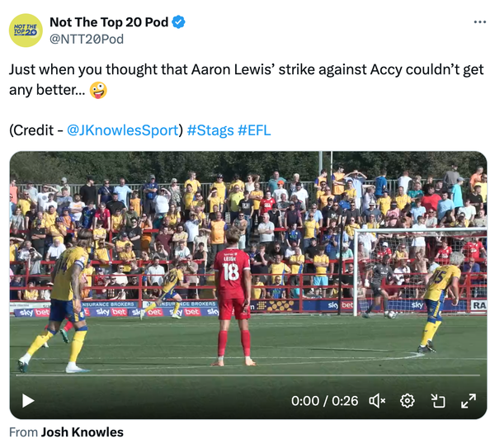Click the "From" attribution label
This screenshot has height=448, width=495.
coord(23,432)
